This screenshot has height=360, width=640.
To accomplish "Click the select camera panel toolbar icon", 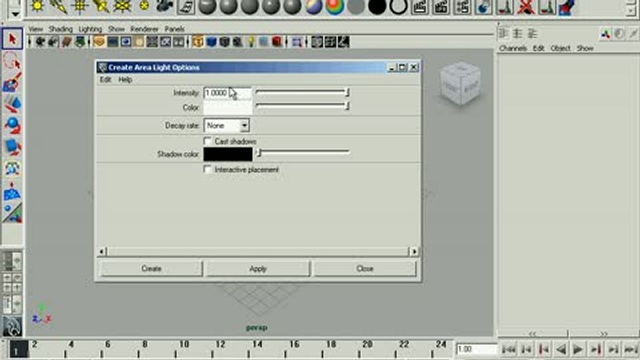I will pyautogui.click(x=40, y=42).
